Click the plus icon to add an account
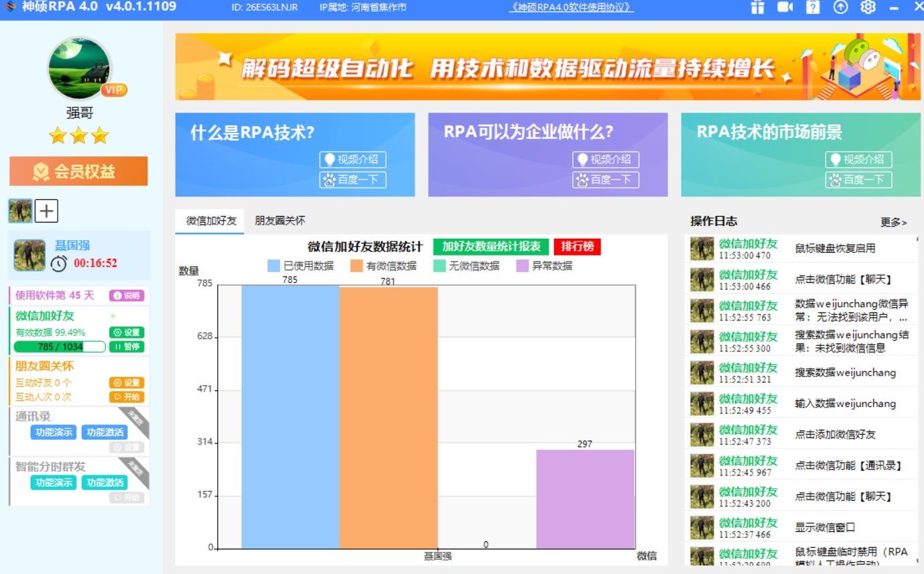Screen dimensions: 924x574 pos(46,211)
